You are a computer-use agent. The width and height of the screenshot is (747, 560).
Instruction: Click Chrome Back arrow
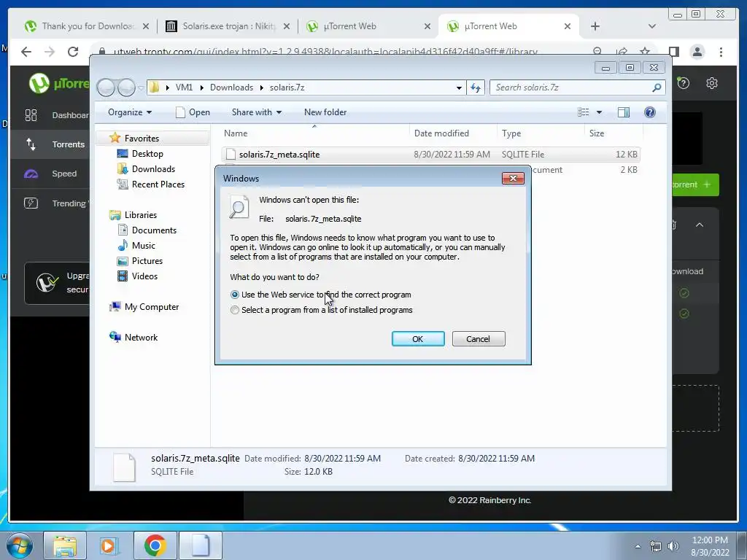tap(26, 52)
